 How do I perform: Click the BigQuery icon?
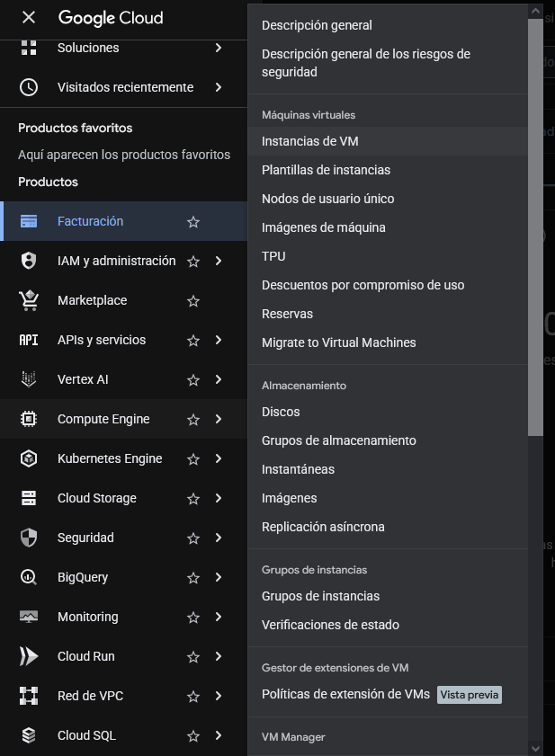(29, 577)
